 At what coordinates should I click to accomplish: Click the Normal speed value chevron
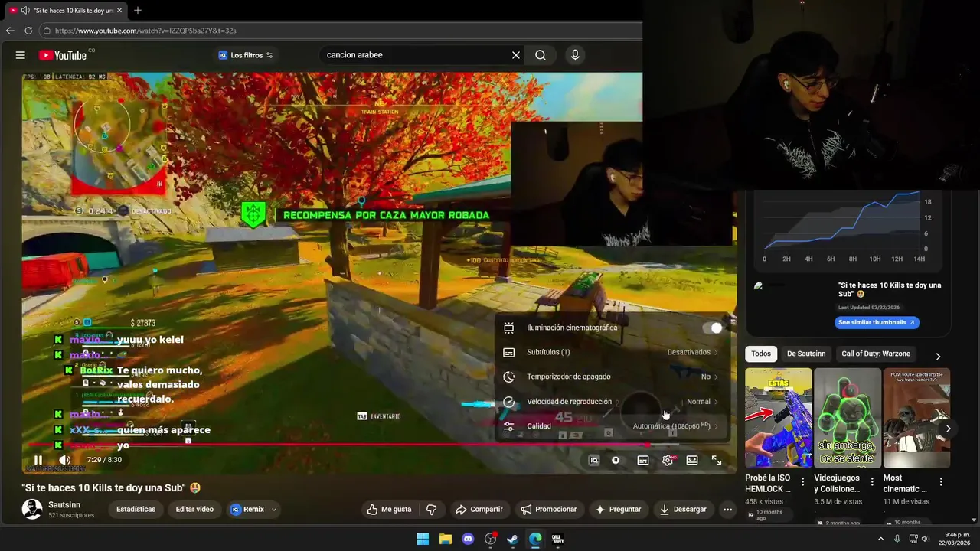point(716,402)
